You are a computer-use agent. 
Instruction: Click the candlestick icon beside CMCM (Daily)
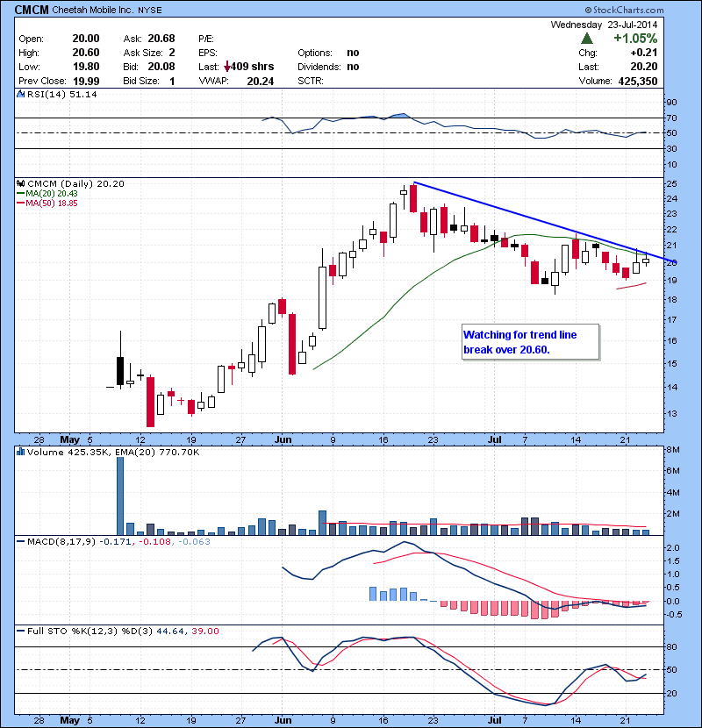pos(21,183)
